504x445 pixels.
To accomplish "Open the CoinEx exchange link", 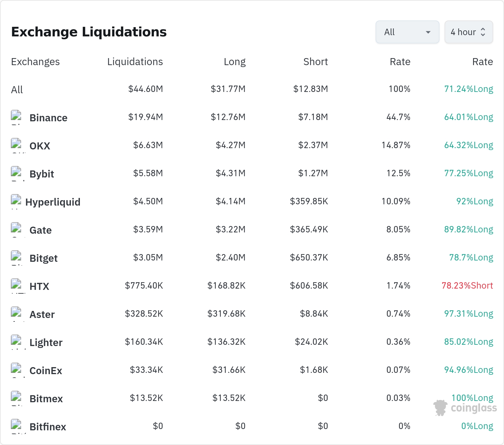I will [46, 371].
